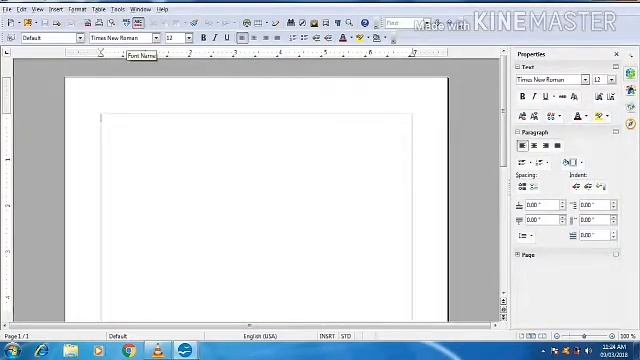Click Bullets On/Off in formatting toolbar
This screenshot has width=640, height=360.
tap(304, 38)
